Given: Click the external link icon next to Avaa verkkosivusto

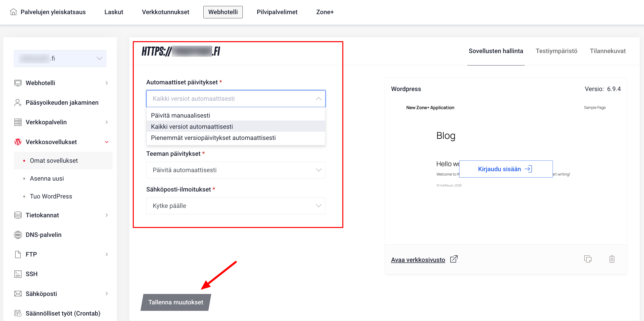Looking at the screenshot, I should click(454, 259).
